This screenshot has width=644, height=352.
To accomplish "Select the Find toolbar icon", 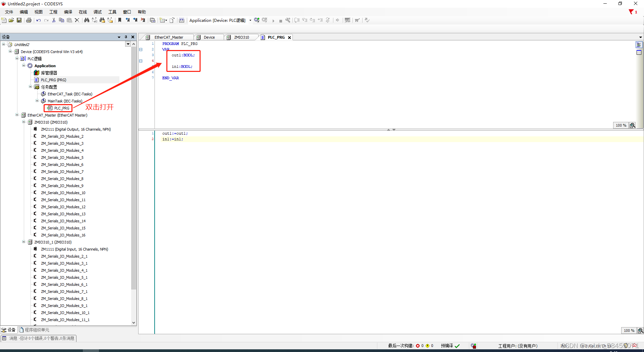I will (87, 20).
